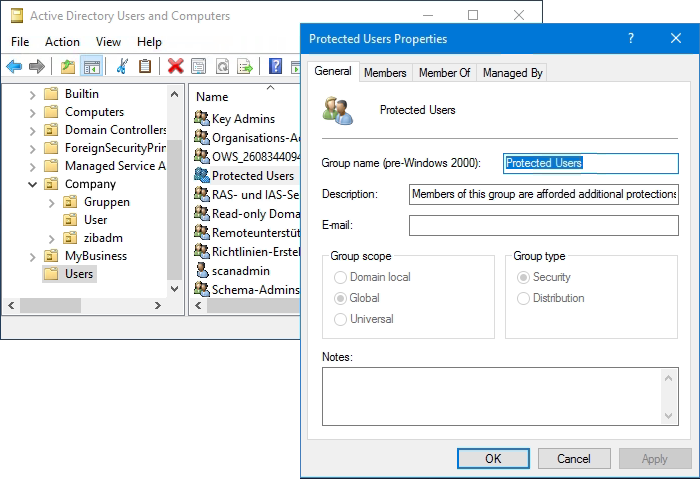Open the View menu
Image resolution: width=700 pixels, height=479 pixels.
click(x=108, y=42)
